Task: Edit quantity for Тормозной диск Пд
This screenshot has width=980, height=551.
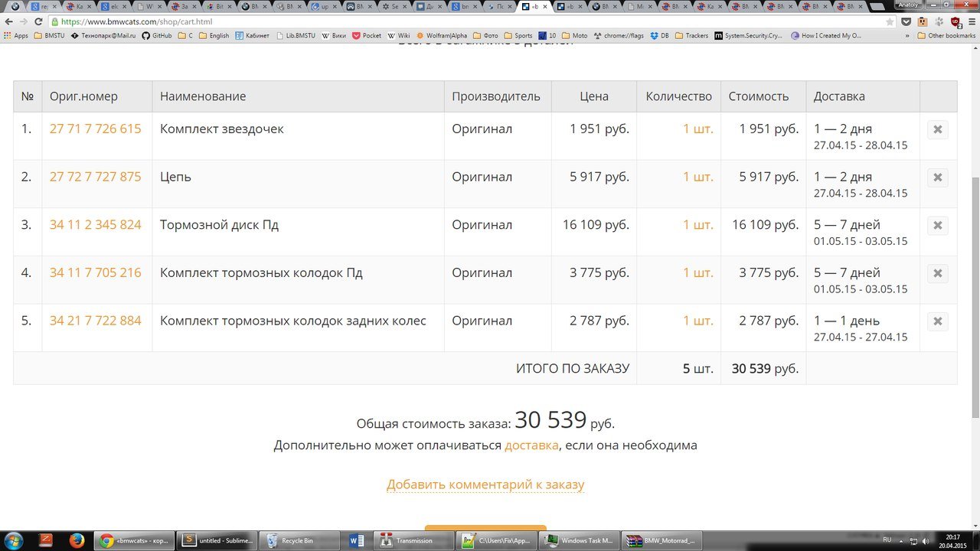Action: point(697,225)
